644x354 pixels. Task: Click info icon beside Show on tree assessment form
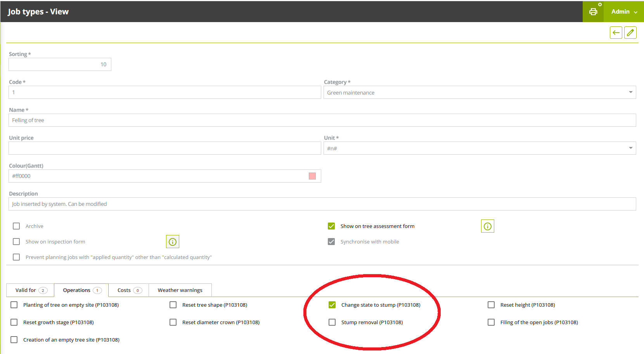[487, 226]
